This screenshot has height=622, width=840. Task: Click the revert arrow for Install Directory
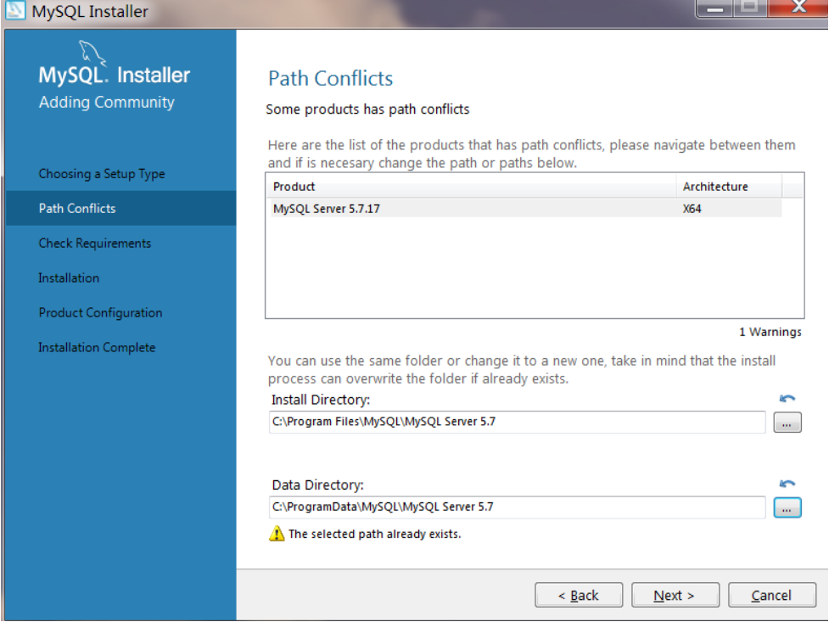pyautogui.click(x=787, y=399)
